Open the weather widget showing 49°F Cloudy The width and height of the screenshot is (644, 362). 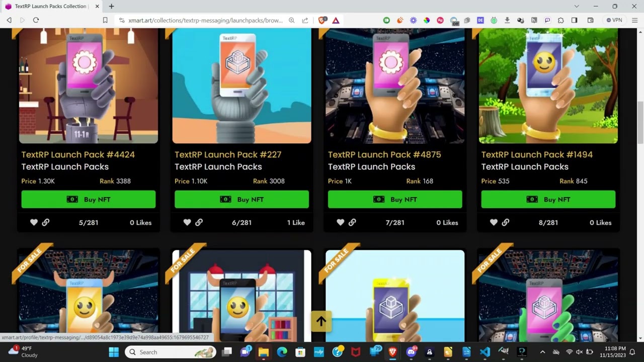click(x=24, y=352)
